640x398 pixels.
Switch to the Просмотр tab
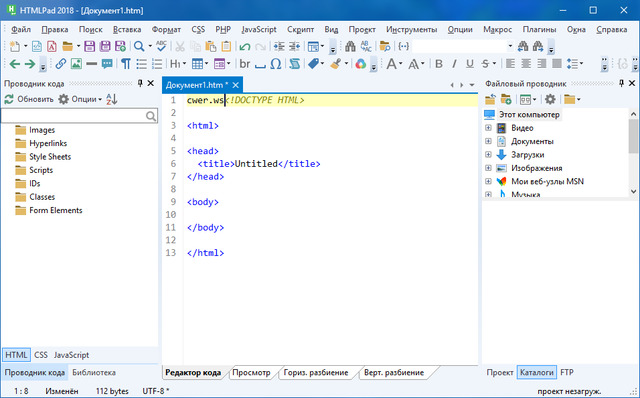coord(251,372)
